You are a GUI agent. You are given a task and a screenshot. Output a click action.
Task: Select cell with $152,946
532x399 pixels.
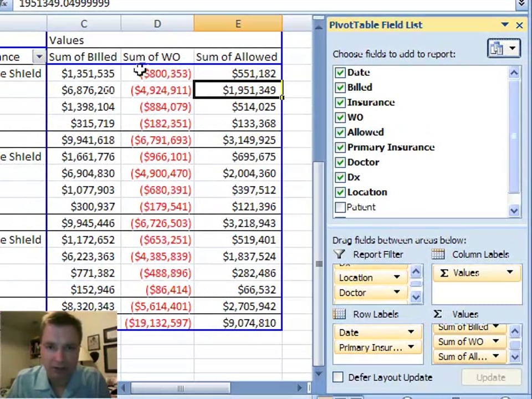[84, 289]
